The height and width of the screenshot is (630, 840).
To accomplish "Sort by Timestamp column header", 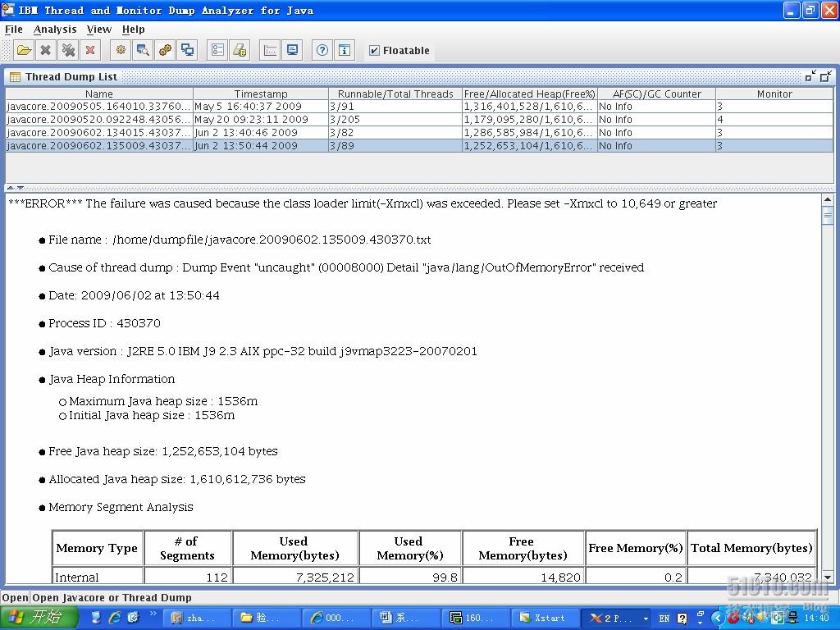I will click(261, 94).
